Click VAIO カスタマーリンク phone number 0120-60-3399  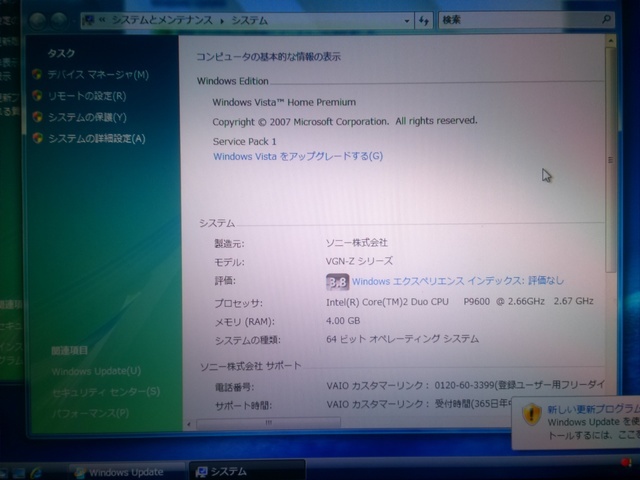(x=464, y=385)
